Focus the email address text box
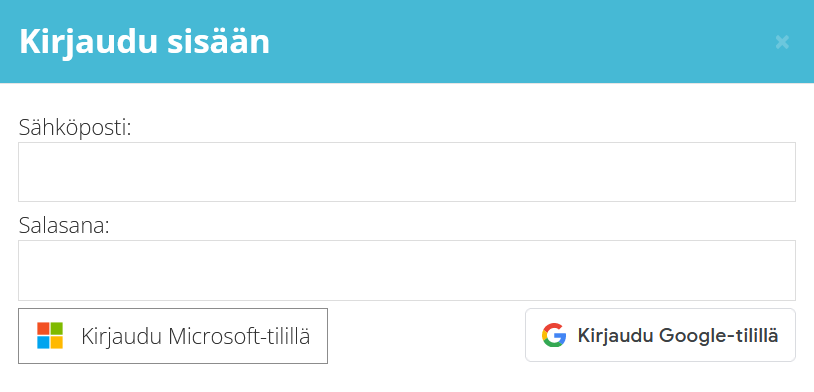 click(x=406, y=172)
